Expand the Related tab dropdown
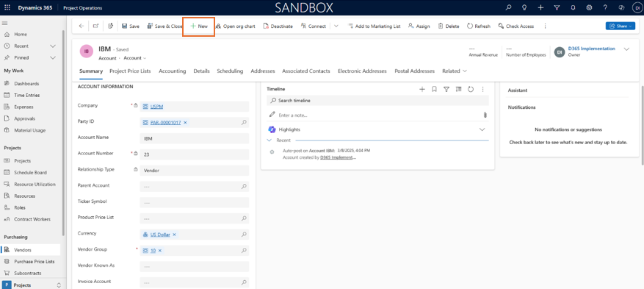This screenshot has height=289, width=644. point(455,71)
